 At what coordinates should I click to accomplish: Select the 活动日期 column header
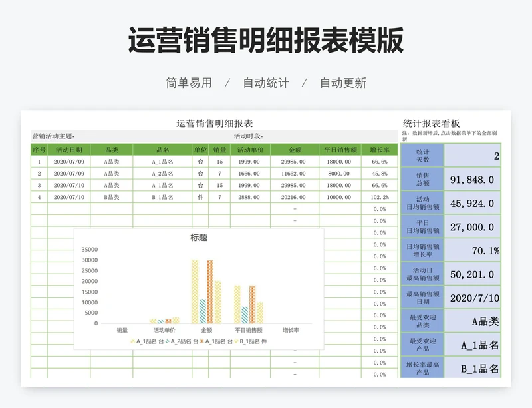69,150
